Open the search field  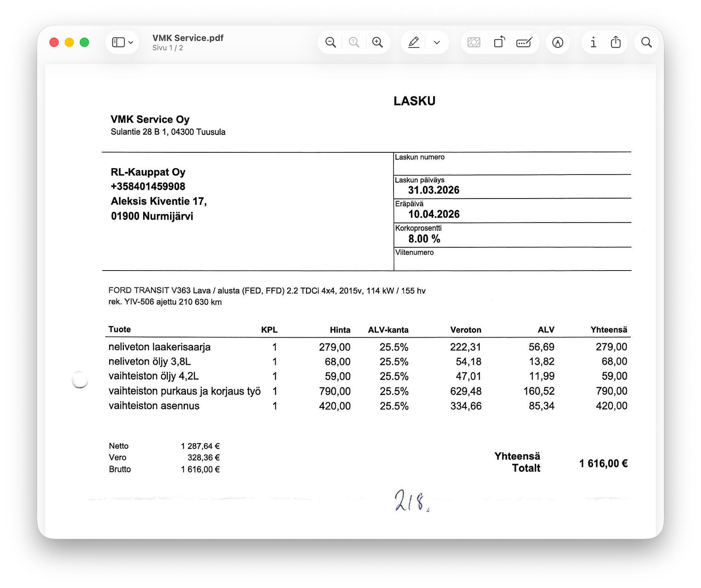click(x=646, y=42)
